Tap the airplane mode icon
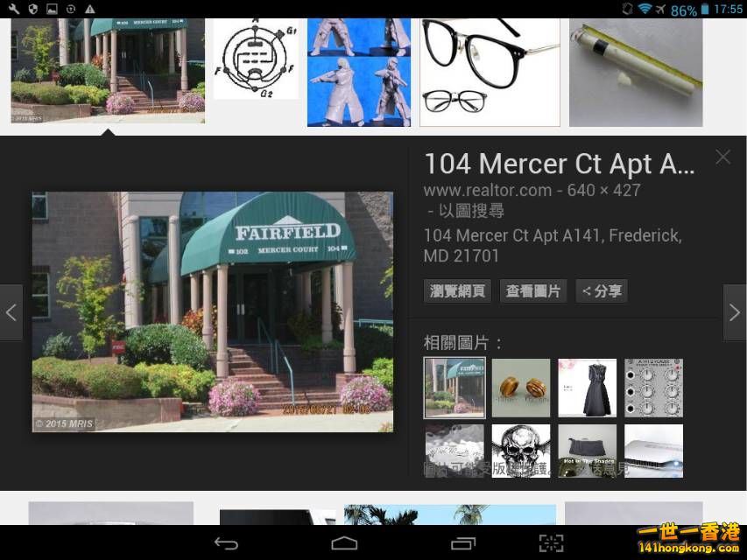The width and height of the screenshot is (747, 560). [x=660, y=9]
